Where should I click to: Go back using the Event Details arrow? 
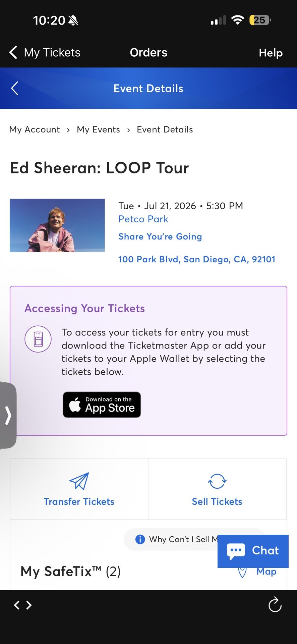coord(15,88)
